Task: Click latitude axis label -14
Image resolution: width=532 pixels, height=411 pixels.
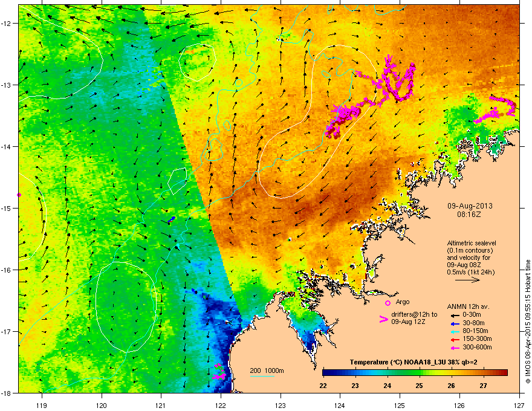Action: (6, 147)
